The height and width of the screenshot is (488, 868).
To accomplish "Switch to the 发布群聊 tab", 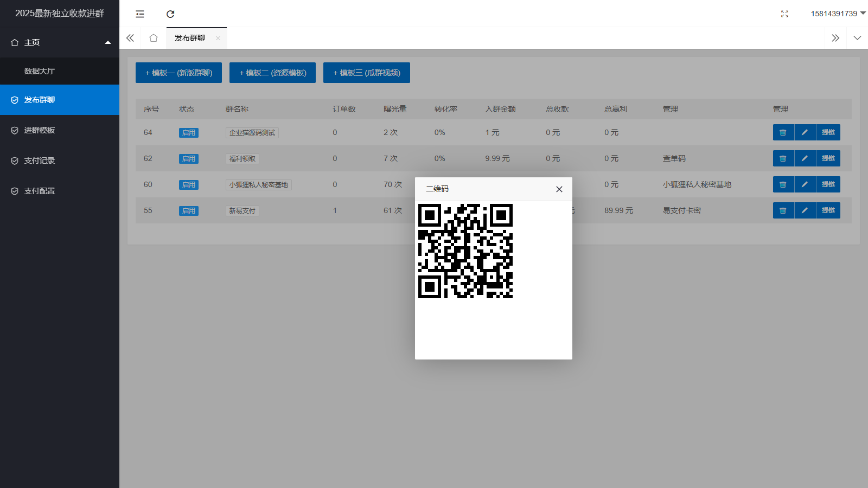I will [x=190, y=38].
